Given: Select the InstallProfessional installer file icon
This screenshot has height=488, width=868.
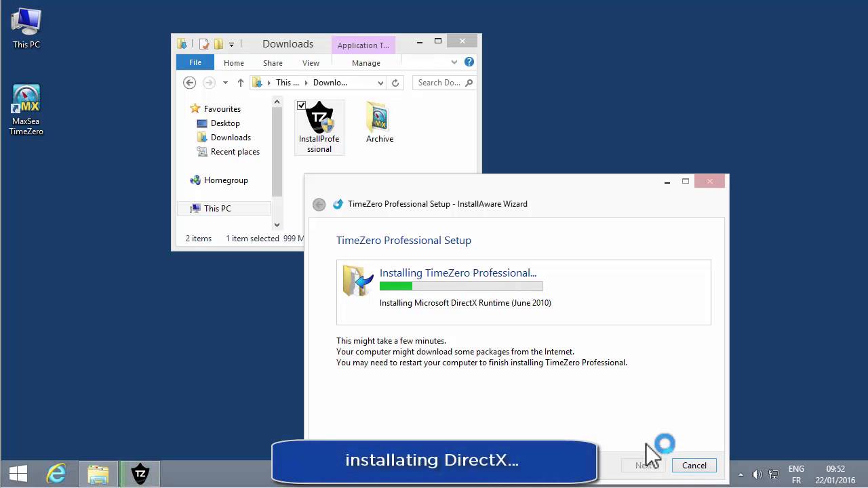Looking at the screenshot, I should [319, 127].
